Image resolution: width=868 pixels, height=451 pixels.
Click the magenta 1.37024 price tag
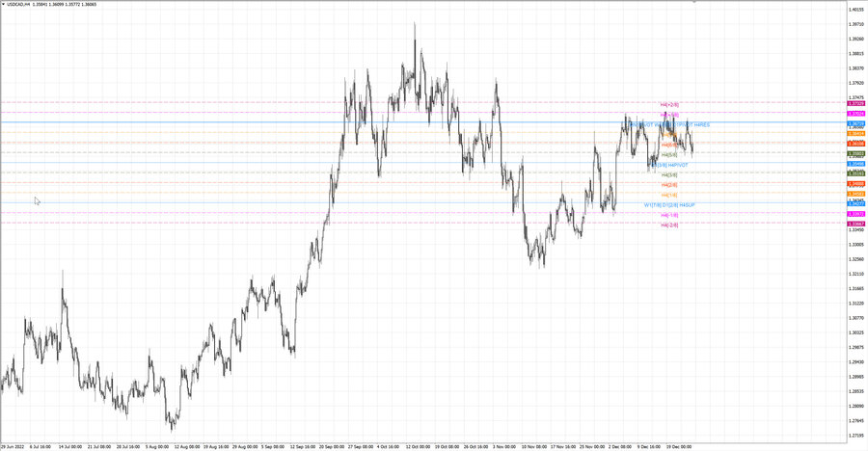(x=856, y=114)
